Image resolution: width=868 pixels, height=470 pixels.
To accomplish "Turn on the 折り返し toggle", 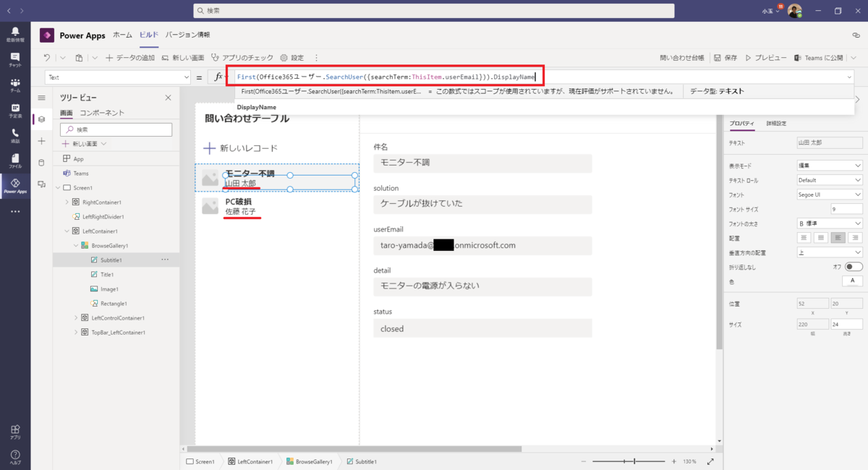I will point(854,266).
